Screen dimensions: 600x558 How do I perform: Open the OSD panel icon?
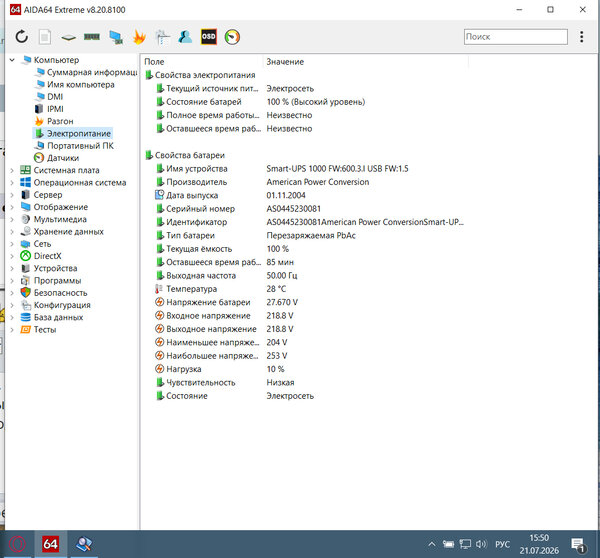[x=209, y=37]
